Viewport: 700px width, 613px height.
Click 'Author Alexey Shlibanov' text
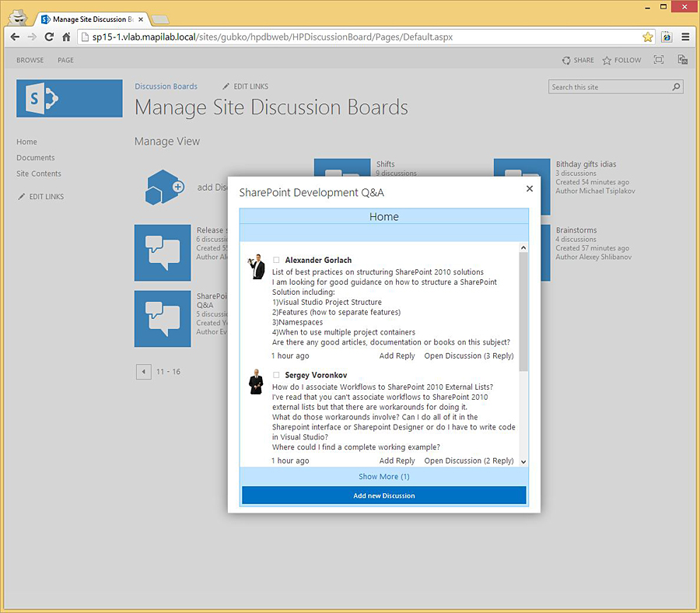tap(593, 257)
